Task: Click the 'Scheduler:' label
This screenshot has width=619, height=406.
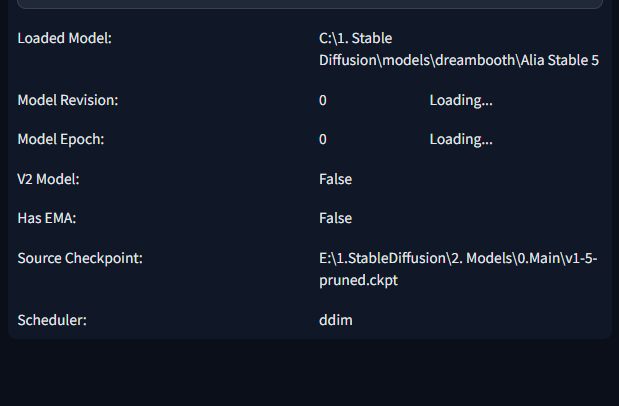Action: 52,320
